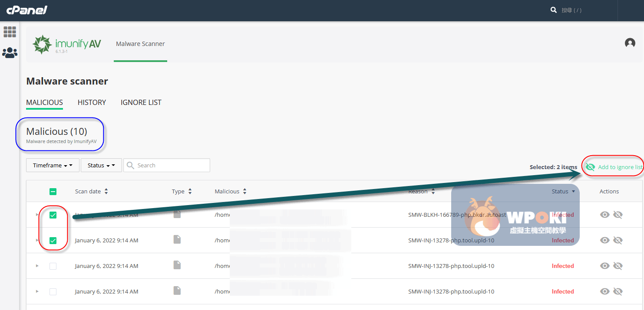Open the cPanel apps grid icon

point(10,32)
